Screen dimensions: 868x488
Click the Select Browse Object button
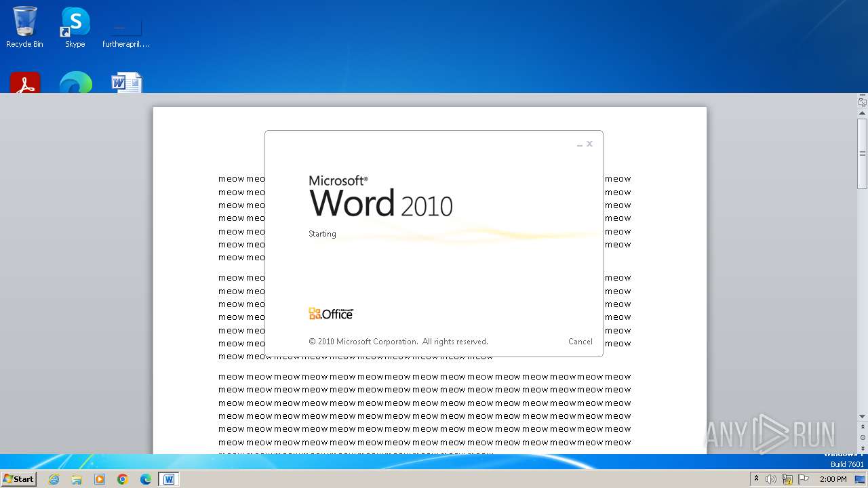point(863,438)
